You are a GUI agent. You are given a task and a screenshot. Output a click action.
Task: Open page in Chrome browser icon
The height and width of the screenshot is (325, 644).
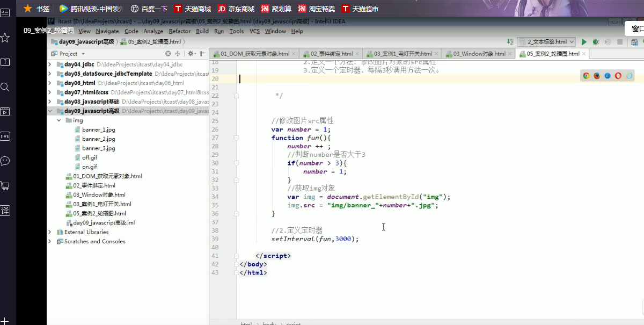click(587, 76)
